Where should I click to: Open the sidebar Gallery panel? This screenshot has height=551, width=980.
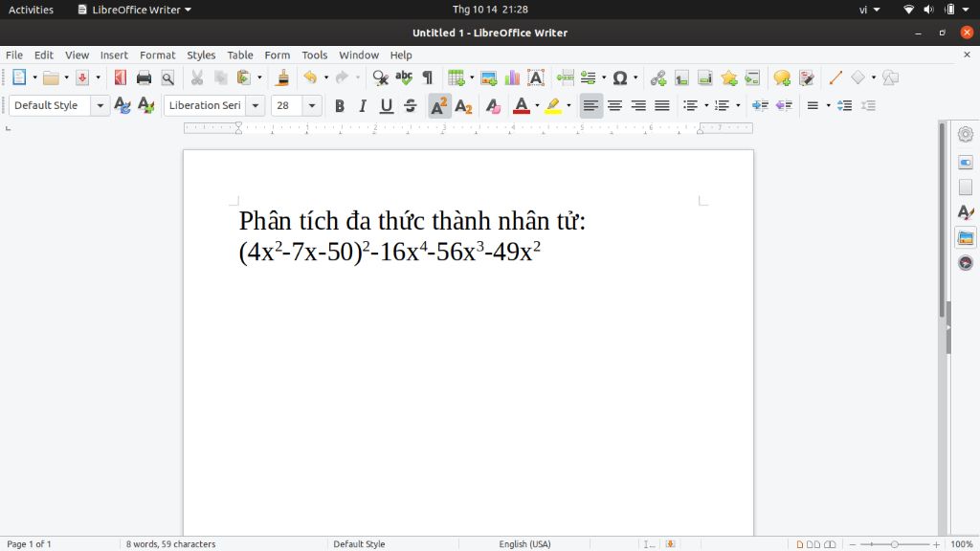click(x=966, y=238)
